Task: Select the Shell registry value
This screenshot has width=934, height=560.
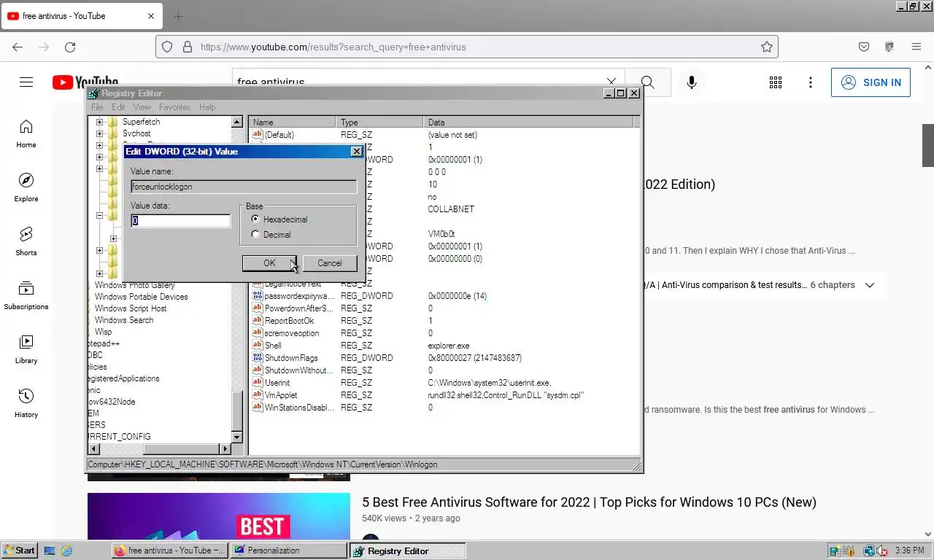Action: (x=273, y=346)
